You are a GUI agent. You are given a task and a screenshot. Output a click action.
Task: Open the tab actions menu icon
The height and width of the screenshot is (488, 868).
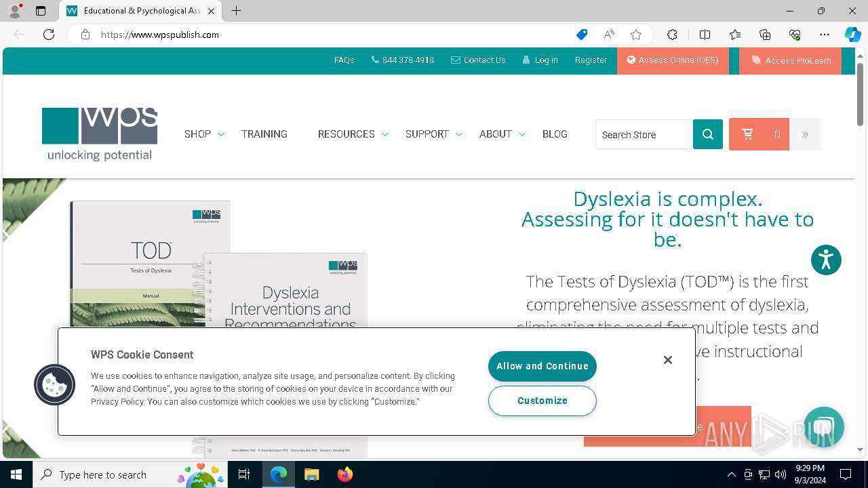pos(41,11)
